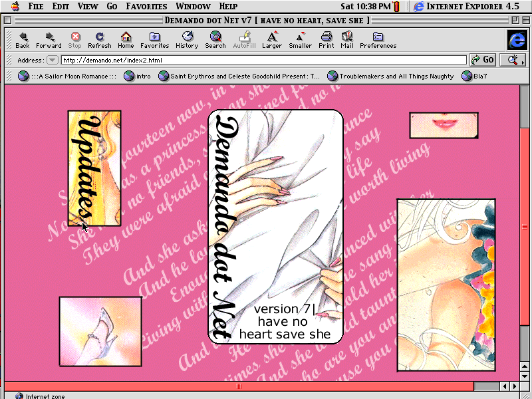This screenshot has height=399, width=532.
Task: Print the page with Print icon
Action: coord(326,37)
